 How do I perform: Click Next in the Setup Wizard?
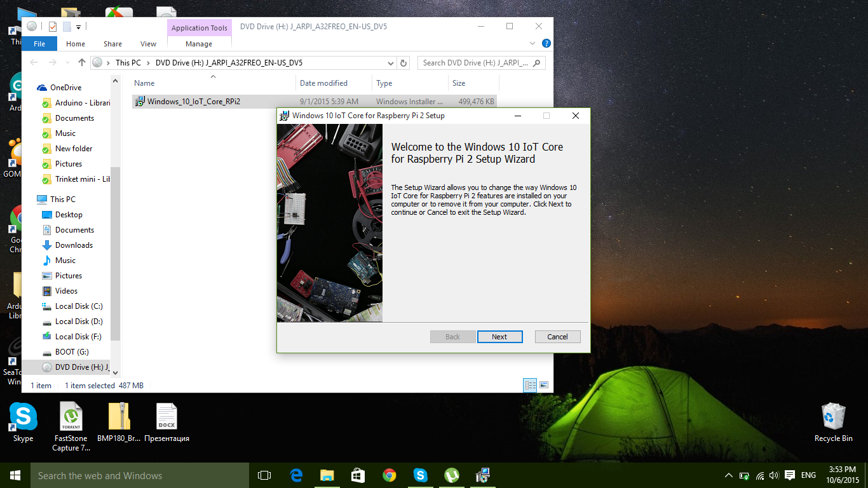point(499,337)
